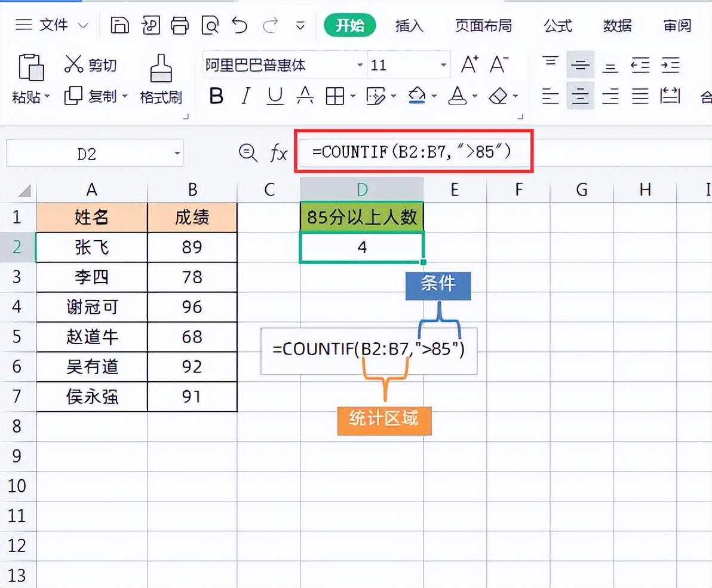
Task: Click the eraser clear formatting icon
Action: pyautogui.click(x=498, y=96)
